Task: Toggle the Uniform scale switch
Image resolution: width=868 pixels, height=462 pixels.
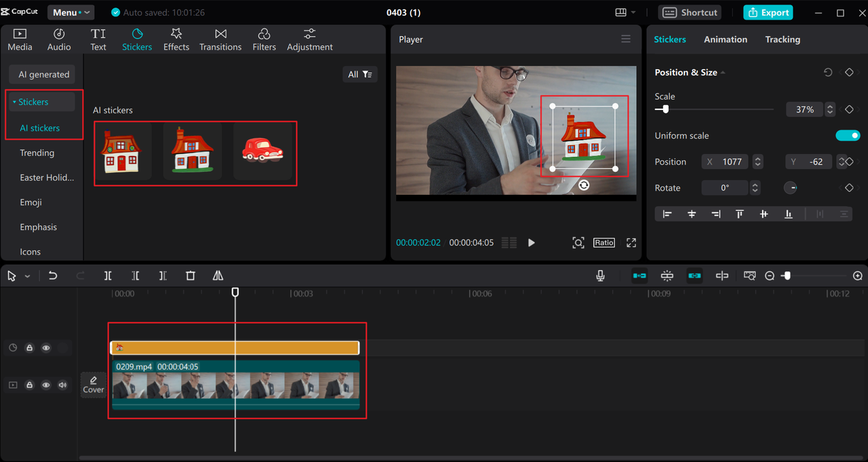Action: click(848, 136)
